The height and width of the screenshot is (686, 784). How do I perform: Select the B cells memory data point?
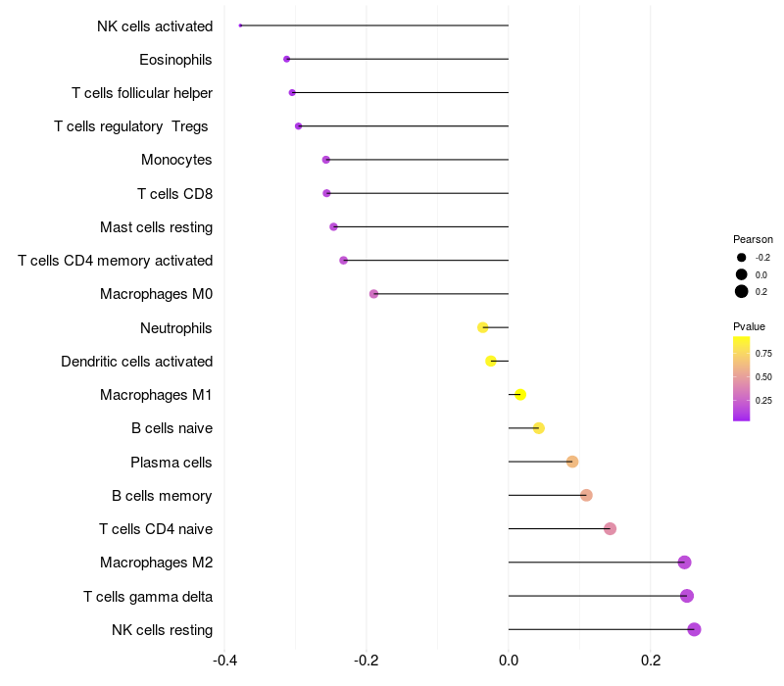(x=586, y=495)
